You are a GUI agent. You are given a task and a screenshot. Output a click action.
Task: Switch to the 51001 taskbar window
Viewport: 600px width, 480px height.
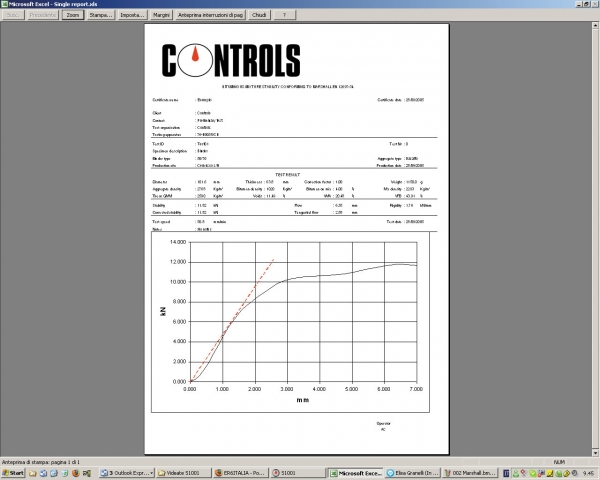(297, 473)
